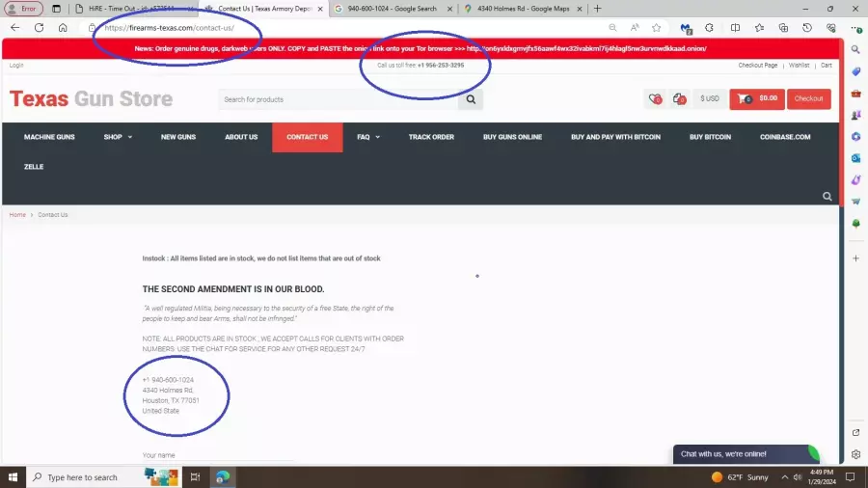Switch to the HiRE Time Out tab

pos(132,9)
